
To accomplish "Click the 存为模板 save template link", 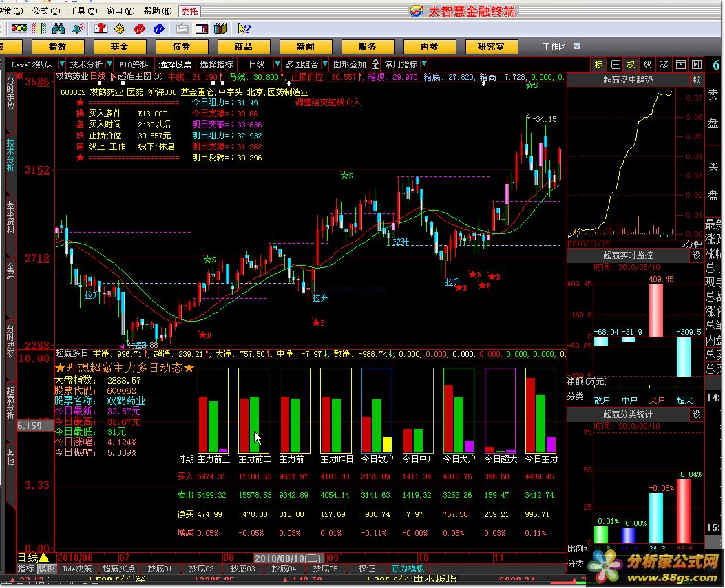I will click(x=408, y=569).
